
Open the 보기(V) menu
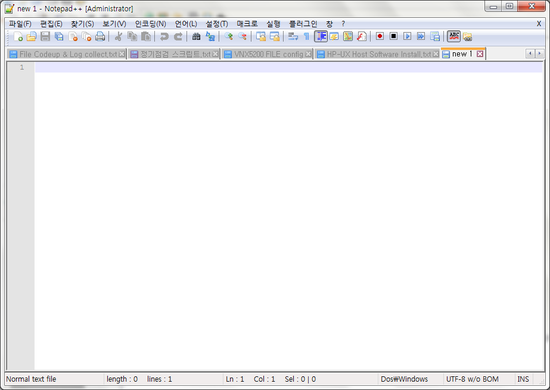pos(114,24)
